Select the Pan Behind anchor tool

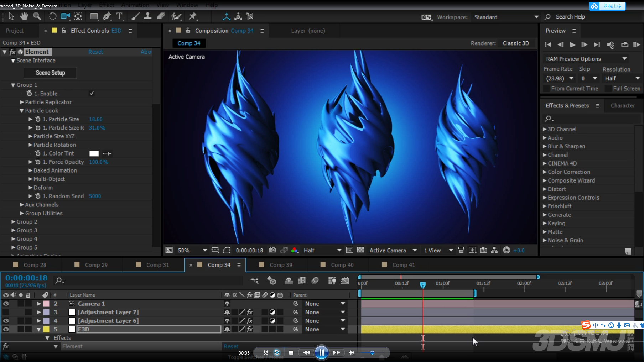(78, 16)
